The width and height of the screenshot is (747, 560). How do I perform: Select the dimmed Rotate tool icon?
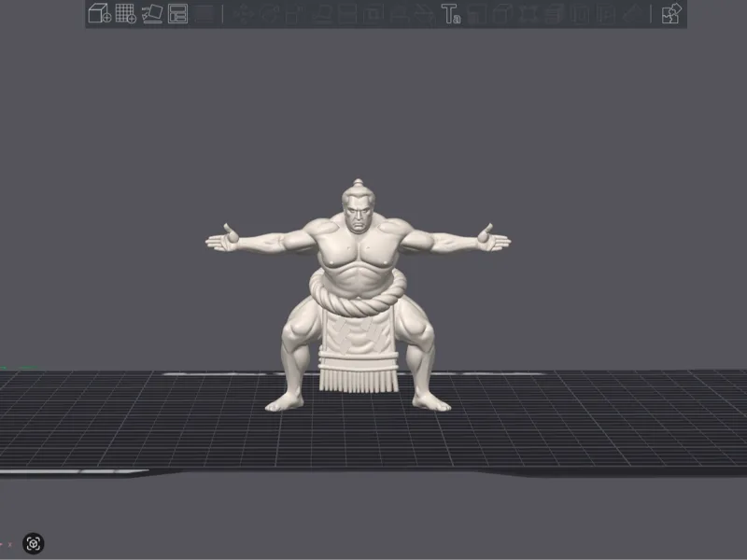tap(269, 14)
